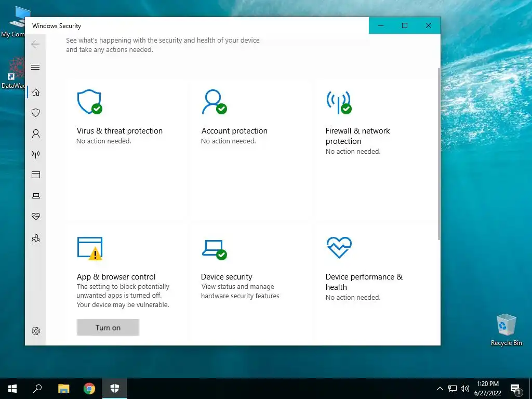Screen dimensions: 532x399
Task: Go back using the back arrow
Action: coord(35,44)
